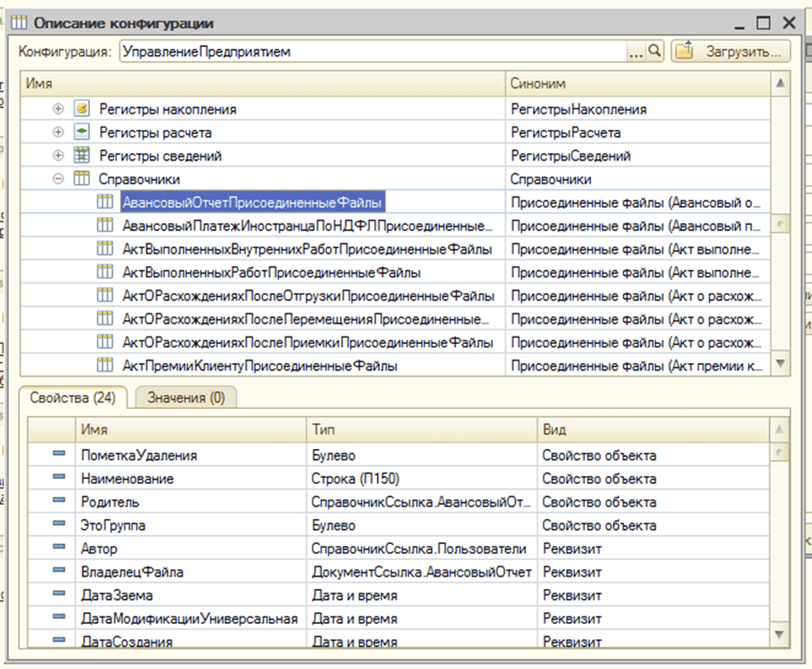Expand the Регистры расчета tree node
The height and width of the screenshot is (669, 812).
point(58,132)
